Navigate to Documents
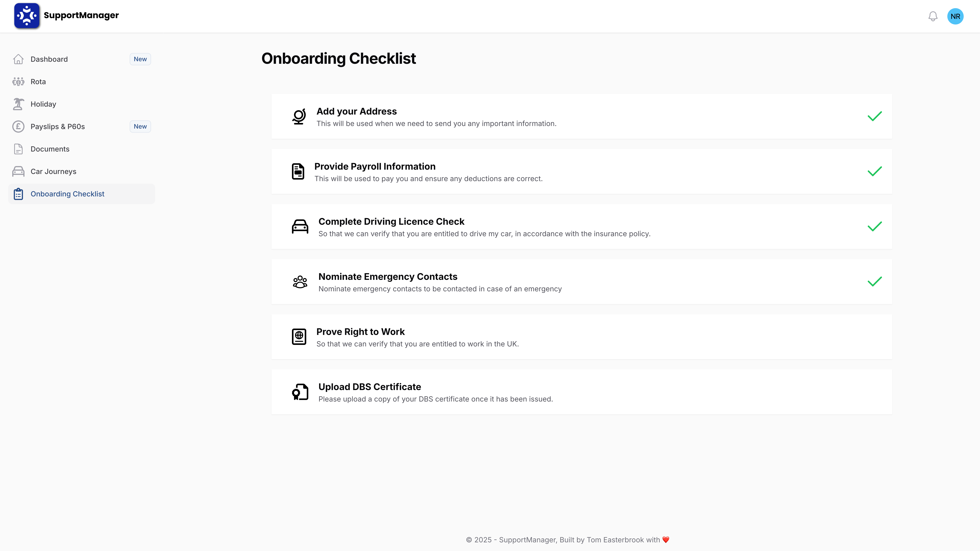The image size is (980, 551). [81, 149]
